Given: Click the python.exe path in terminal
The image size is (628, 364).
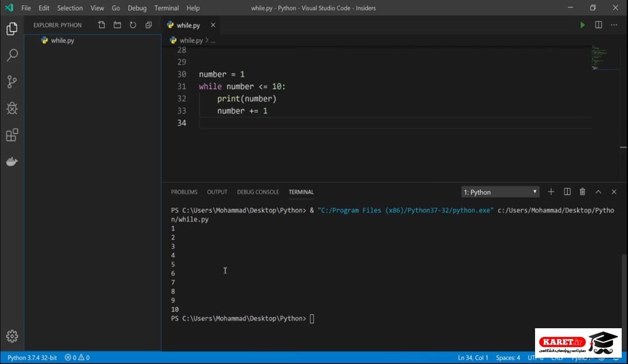Looking at the screenshot, I should click(405, 210).
